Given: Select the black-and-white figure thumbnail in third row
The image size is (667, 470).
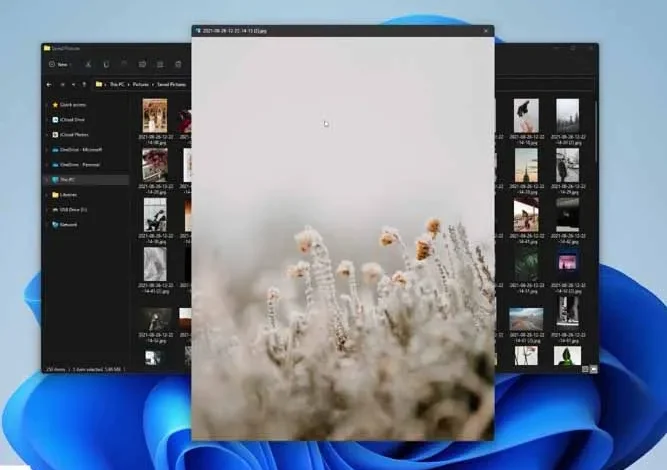Looking at the screenshot, I should point(155,214).
